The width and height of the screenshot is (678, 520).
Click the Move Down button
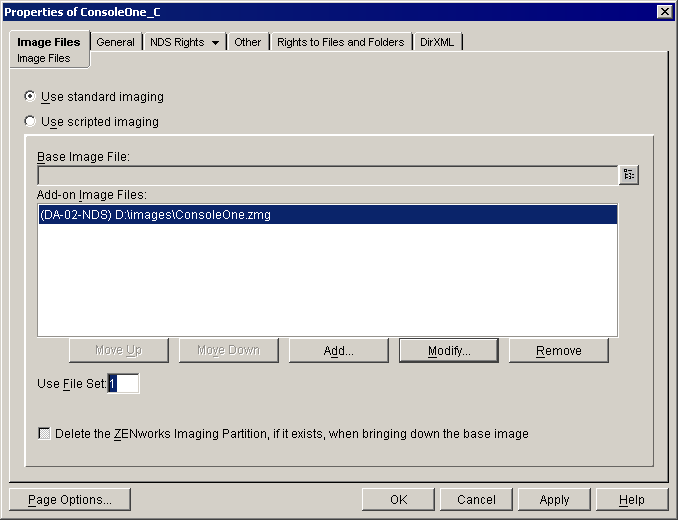(x=229, y=350)
